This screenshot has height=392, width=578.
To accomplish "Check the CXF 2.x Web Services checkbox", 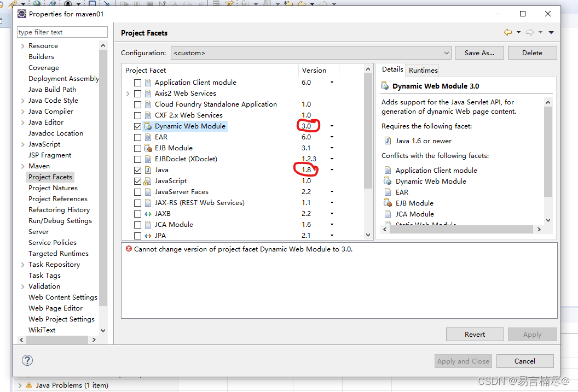I will point(137,115).
